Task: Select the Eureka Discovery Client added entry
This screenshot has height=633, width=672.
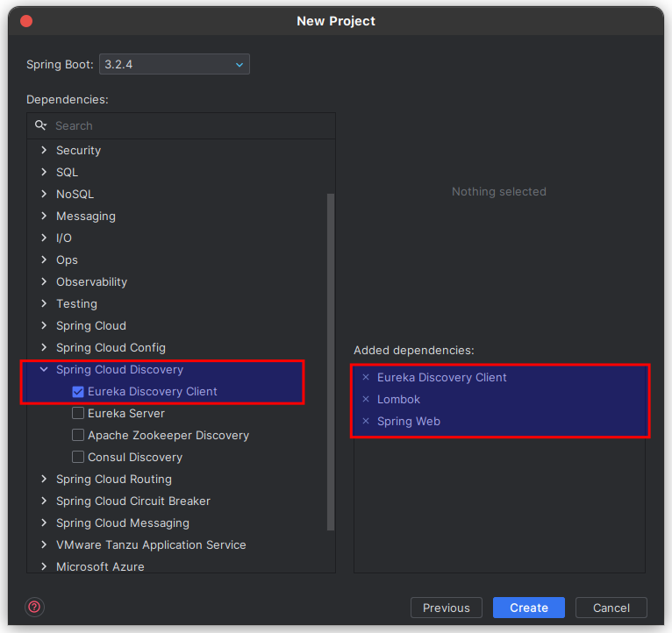Action: click(441, 377)
